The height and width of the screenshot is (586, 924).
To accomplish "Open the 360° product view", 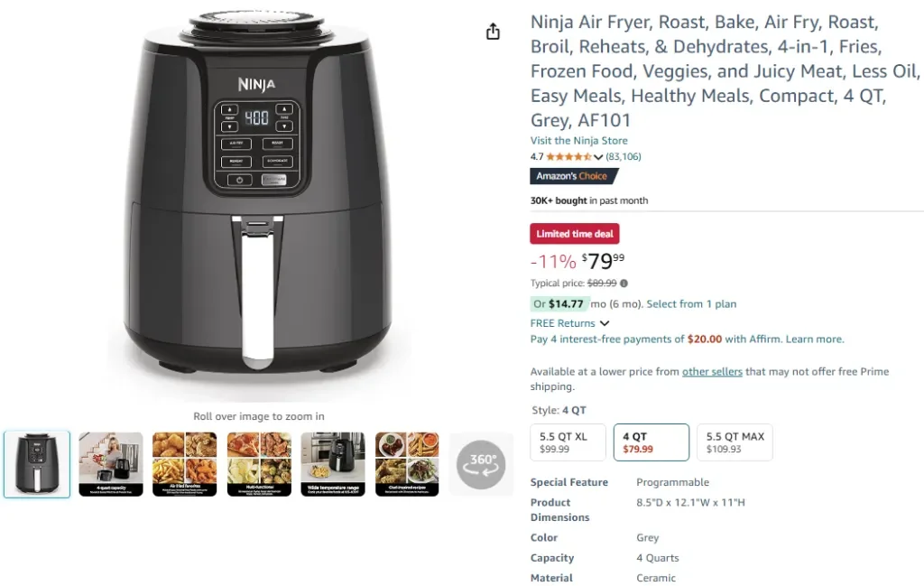I will (482, 465).
